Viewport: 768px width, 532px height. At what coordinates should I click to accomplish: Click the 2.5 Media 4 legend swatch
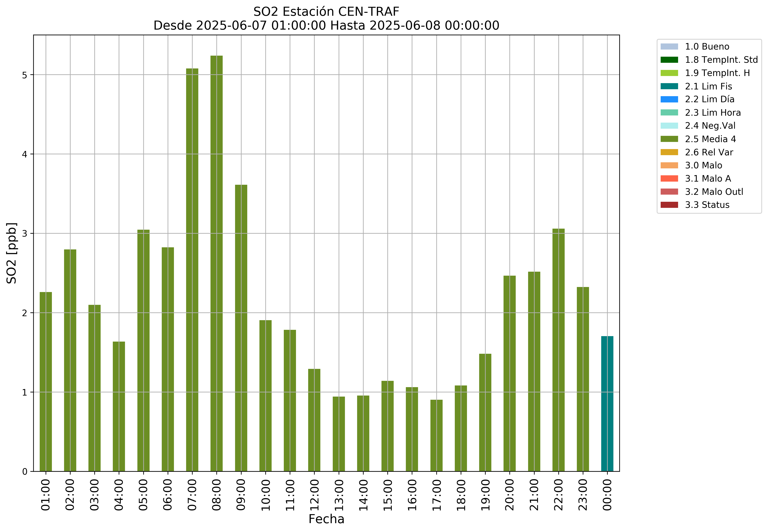pyautogui.click(x=669, y=139)
